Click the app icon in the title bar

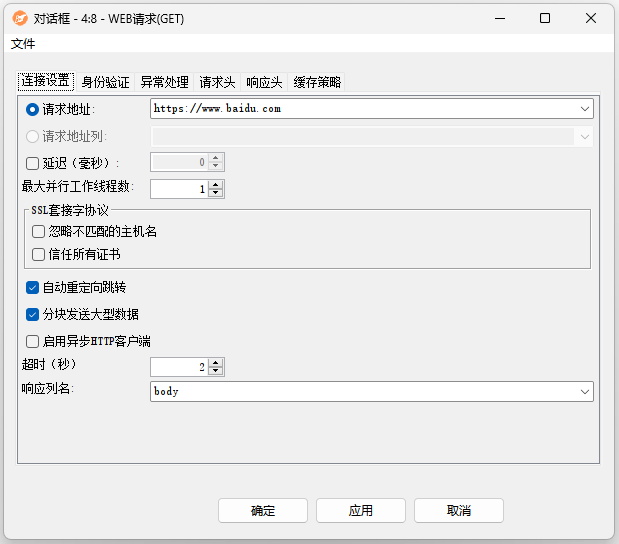click(x=20, y=18)
